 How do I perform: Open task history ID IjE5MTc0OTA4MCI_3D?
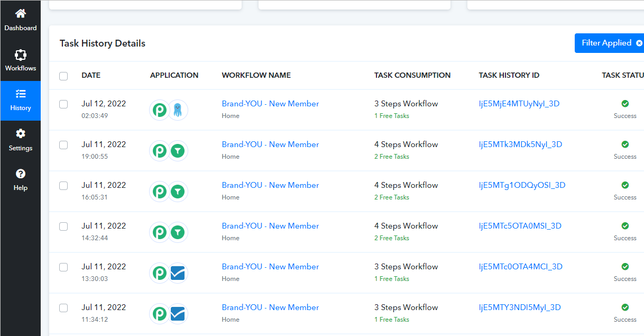coord(521,267)
